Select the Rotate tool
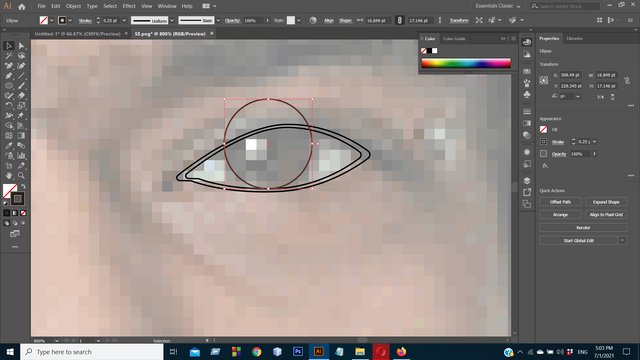The height and width of the screenshot is (360, 640). pos(9,106)
